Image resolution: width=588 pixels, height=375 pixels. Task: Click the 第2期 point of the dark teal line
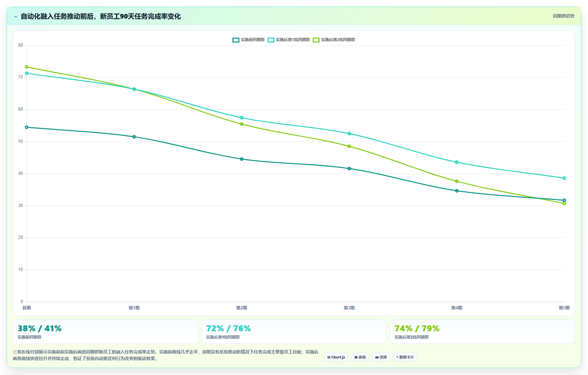tap(242, 159)
